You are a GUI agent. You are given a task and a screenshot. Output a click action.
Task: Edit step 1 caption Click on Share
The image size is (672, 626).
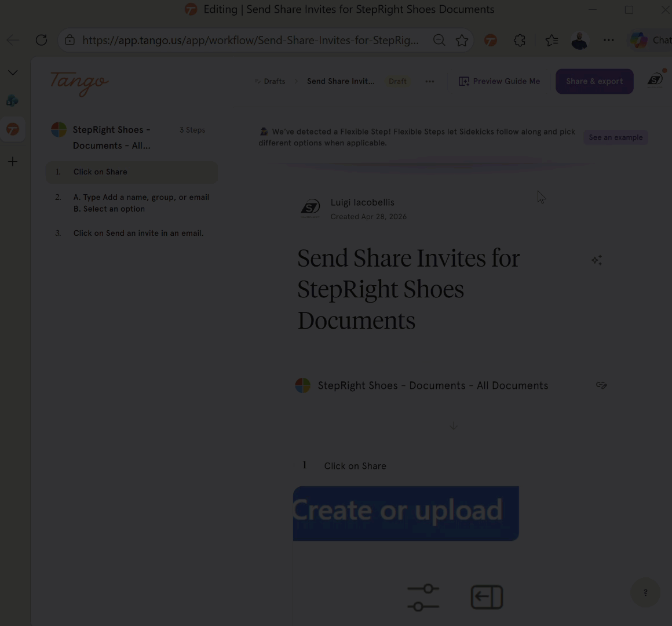(355, 466)
